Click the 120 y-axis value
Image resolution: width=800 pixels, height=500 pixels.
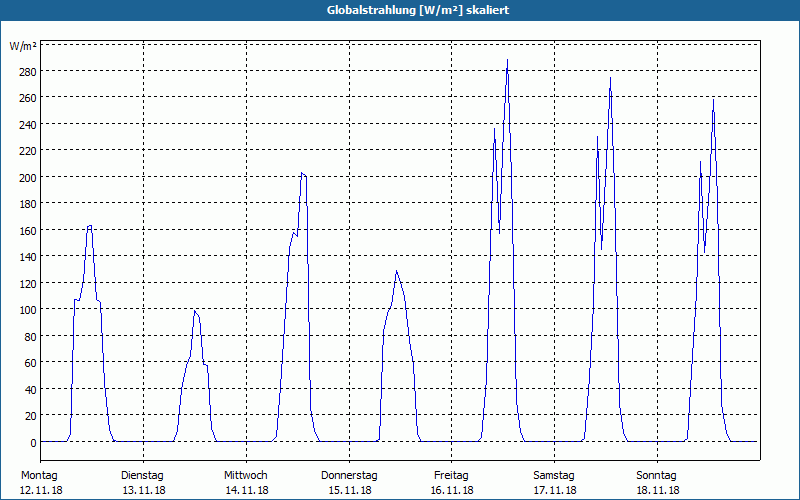click(28, 284)
